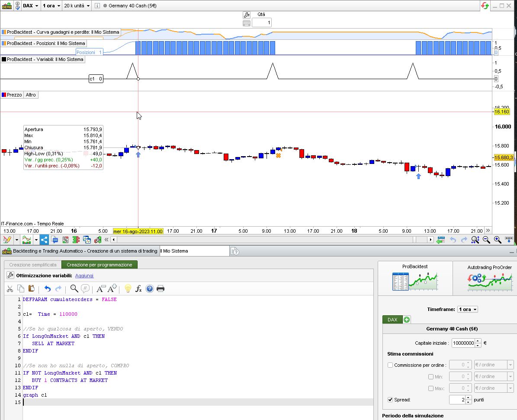Uncheck the Spread checkbox
Image resolution: width=517 pixels, height=420 pixels.
pos(390,400)
